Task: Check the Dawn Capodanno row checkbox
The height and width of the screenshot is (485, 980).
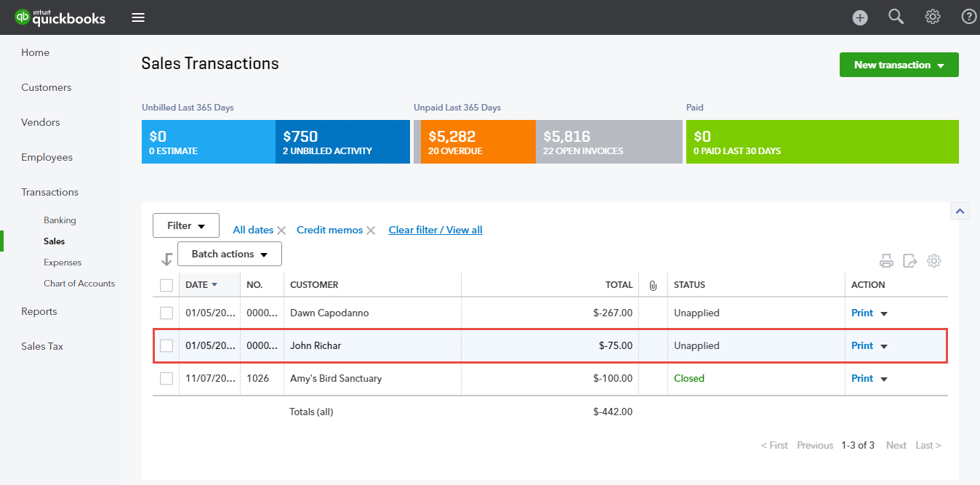Action: [166, 313]
